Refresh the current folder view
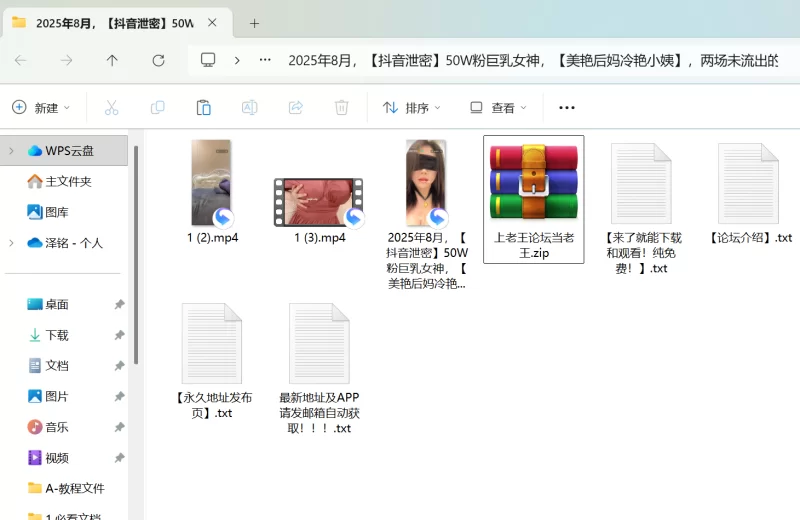 tap(158, 60)
